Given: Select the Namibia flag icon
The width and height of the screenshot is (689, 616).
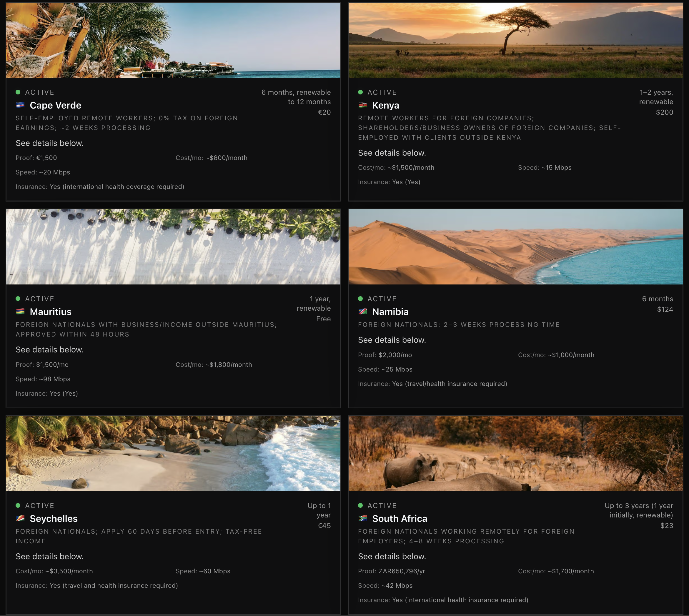Looking at the screenshot, I should click(x=363, y=312).
